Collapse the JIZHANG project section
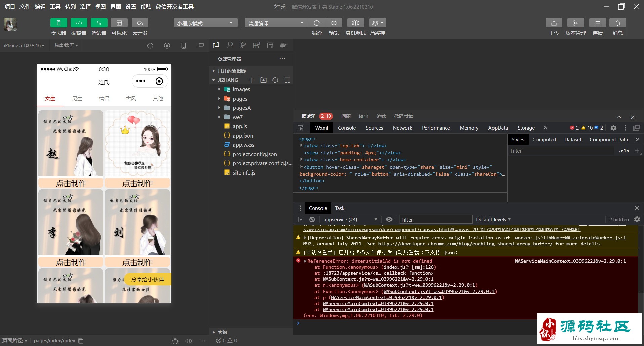 pyautogui.click(x=227, y=80)
